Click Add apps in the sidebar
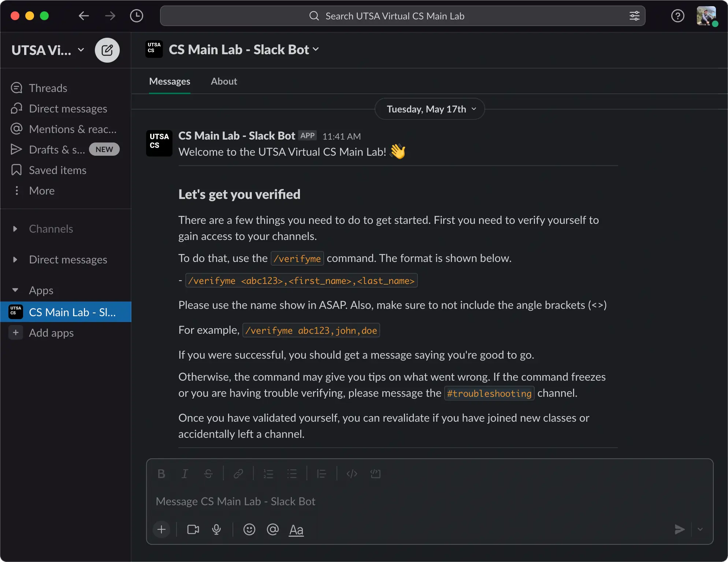This screenshot has width=728, height=562. (51, 333)
